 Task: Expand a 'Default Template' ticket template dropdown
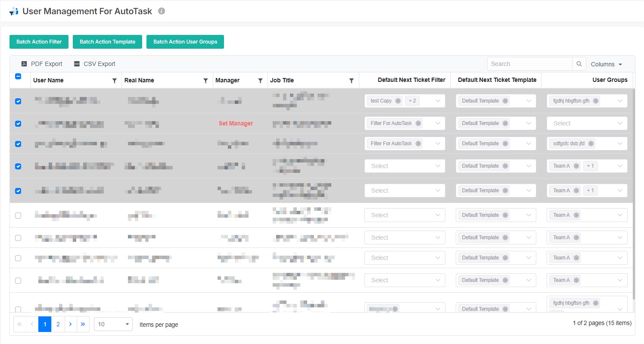[529, 100]
